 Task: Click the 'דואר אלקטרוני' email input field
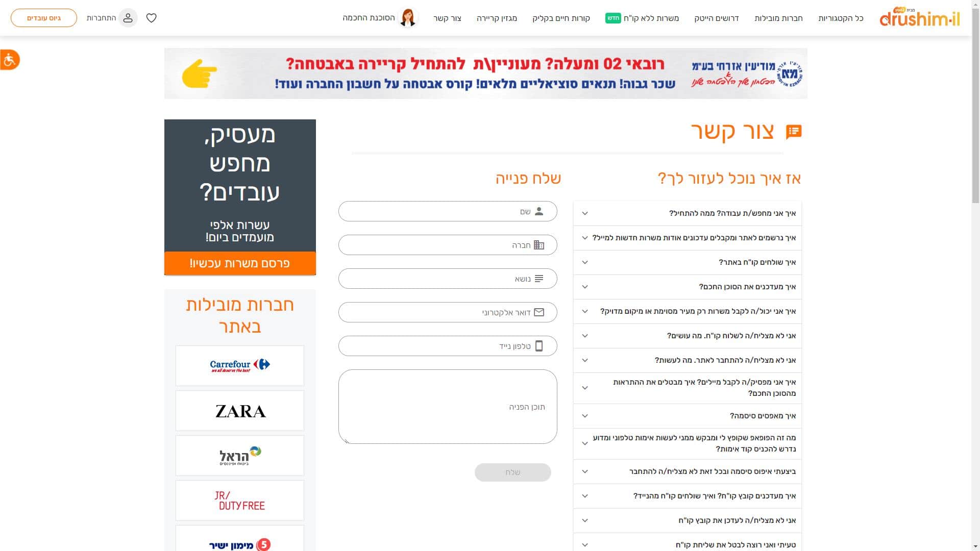448,312
